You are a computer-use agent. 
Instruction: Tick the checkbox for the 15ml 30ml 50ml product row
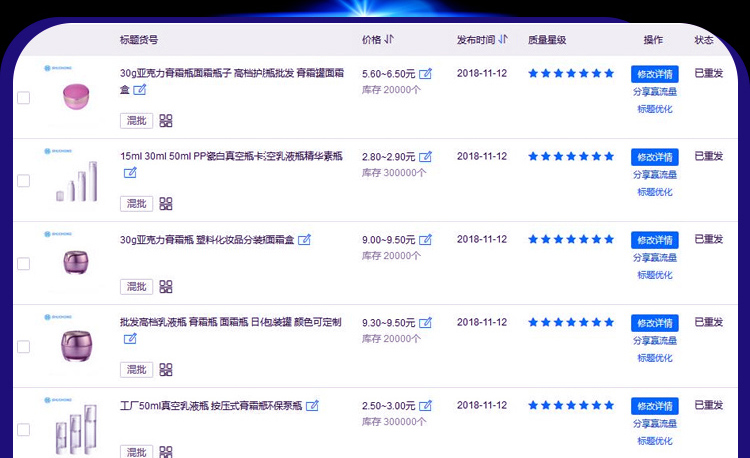[24, 181]
